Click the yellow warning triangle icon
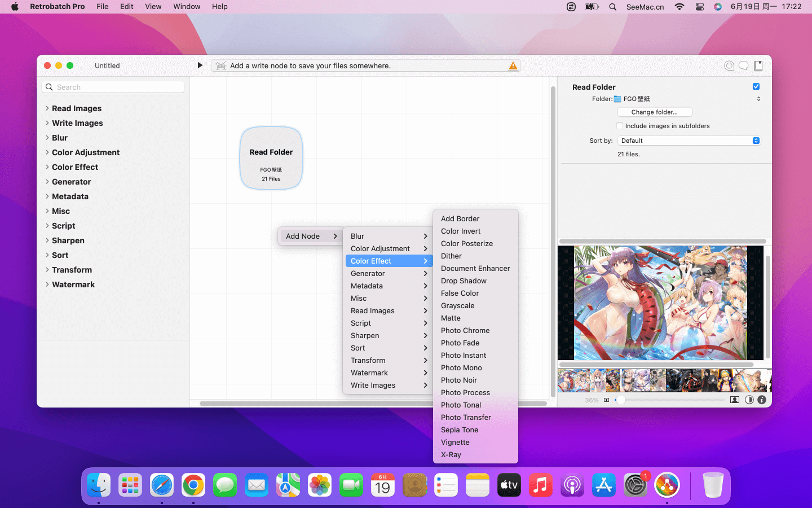This screenshot has height=508, width=812. point(513,66)
